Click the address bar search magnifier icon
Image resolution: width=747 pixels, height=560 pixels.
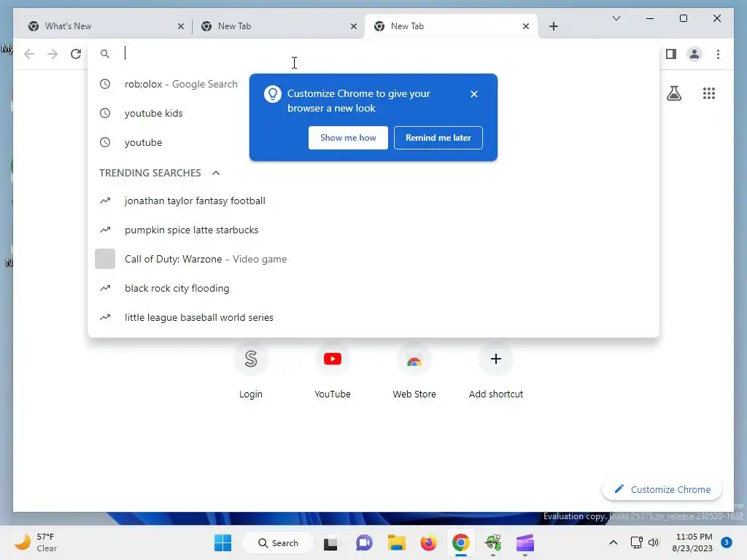(105, 54)
